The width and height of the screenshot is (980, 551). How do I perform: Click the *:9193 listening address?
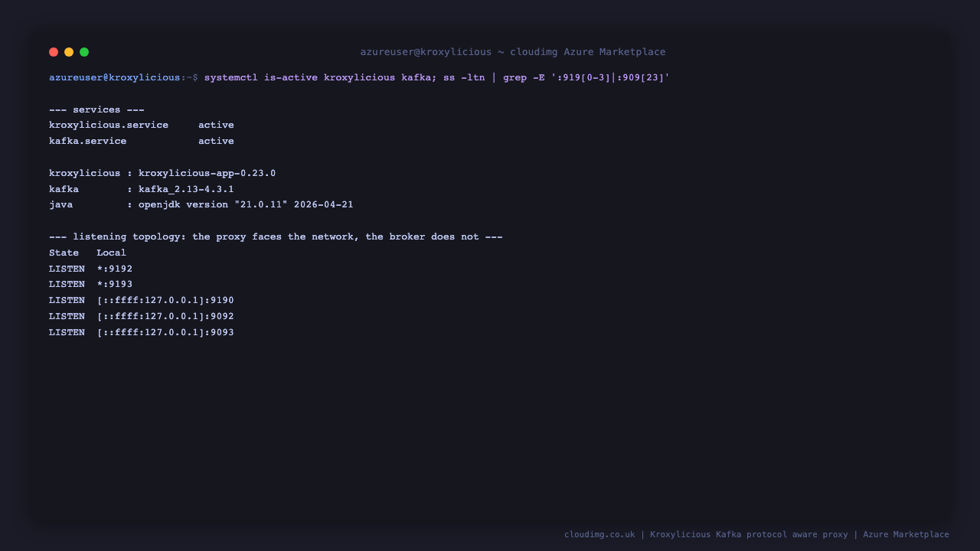[x=114, y=284]
